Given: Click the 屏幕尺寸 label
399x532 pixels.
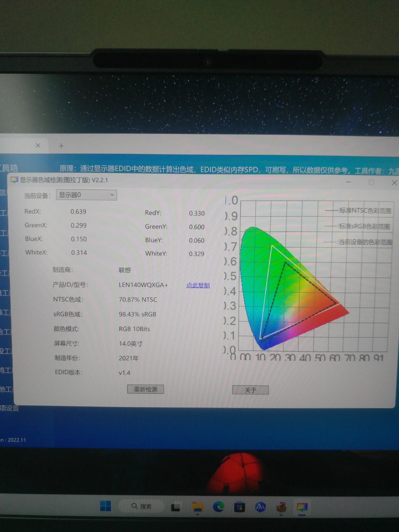Looking at the screenshot, I should tap(67, 343).
